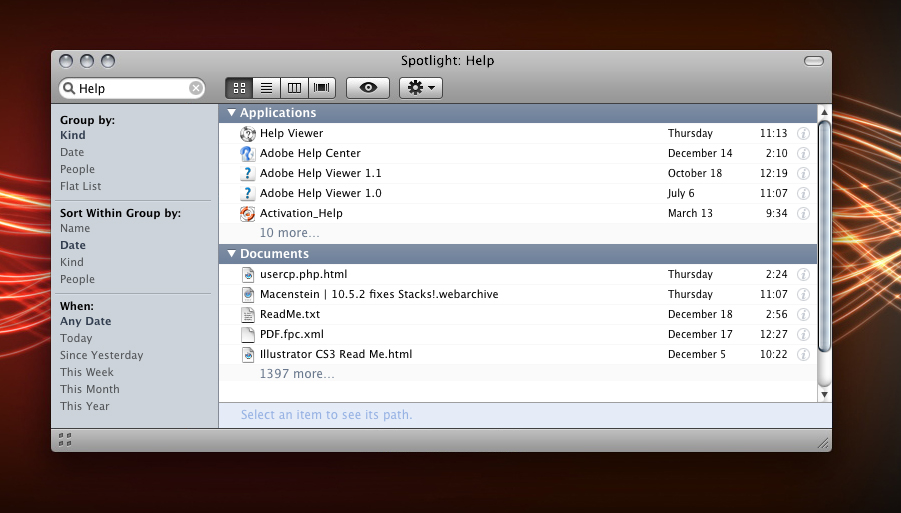Show 10 more applications
901x513 pixels.
coord(290,233)
